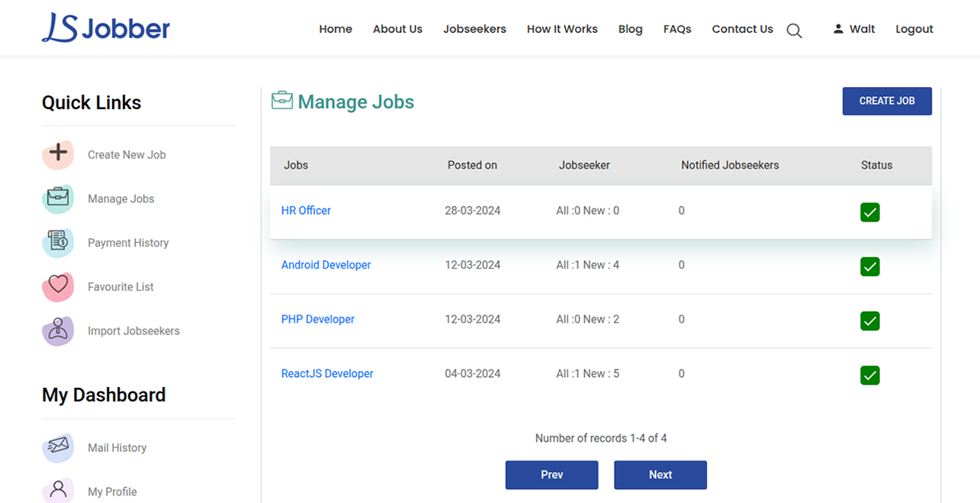Toggle the HR Officer status checkbox

869,212
